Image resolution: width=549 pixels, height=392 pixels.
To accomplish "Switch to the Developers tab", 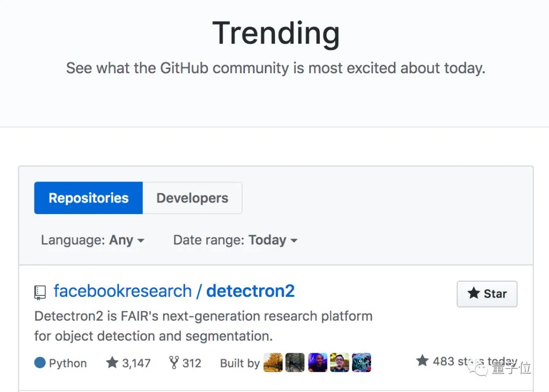I will 192,198.
